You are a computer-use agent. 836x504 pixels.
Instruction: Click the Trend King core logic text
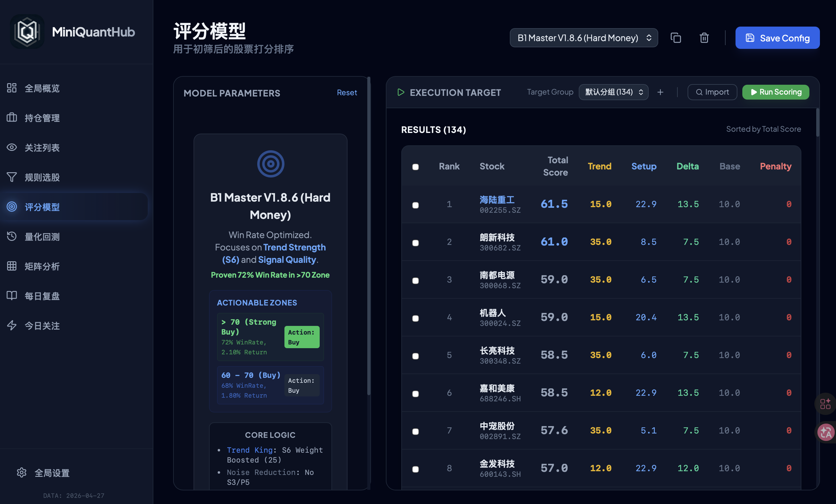275,455
